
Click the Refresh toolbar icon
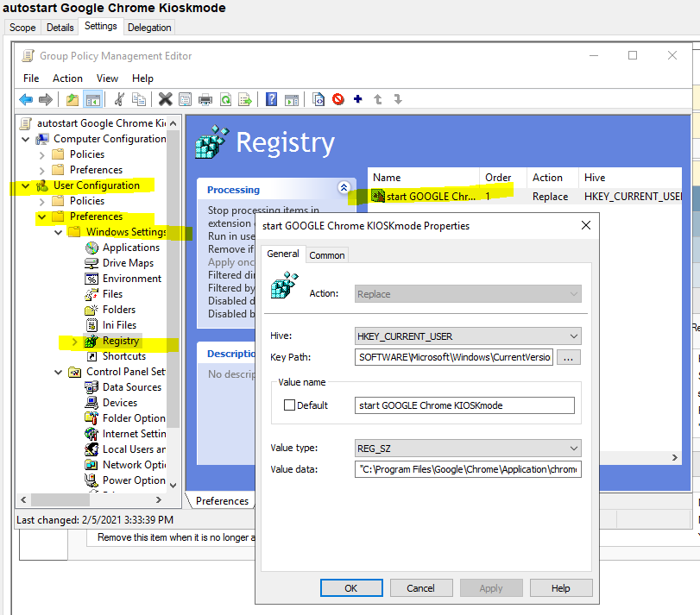tap(226, 99)
